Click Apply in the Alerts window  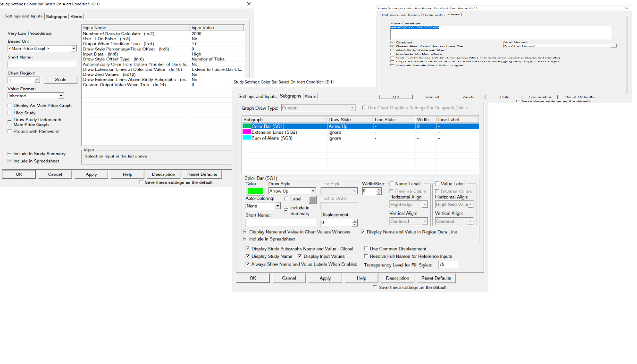coord(468,97)
